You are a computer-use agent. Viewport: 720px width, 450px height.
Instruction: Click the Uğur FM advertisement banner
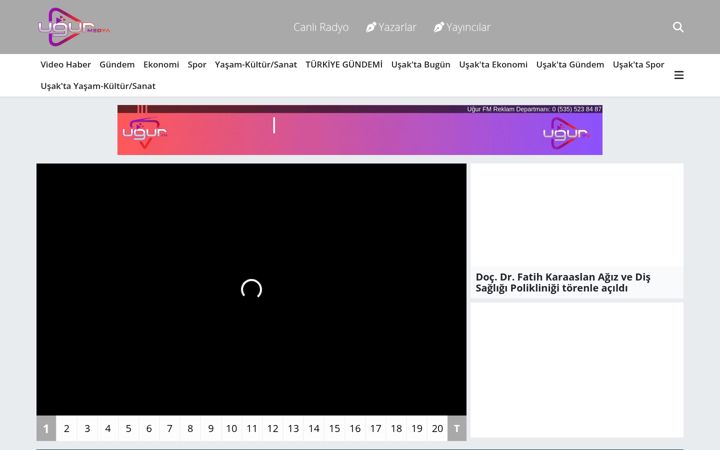[x=360, y=130]
